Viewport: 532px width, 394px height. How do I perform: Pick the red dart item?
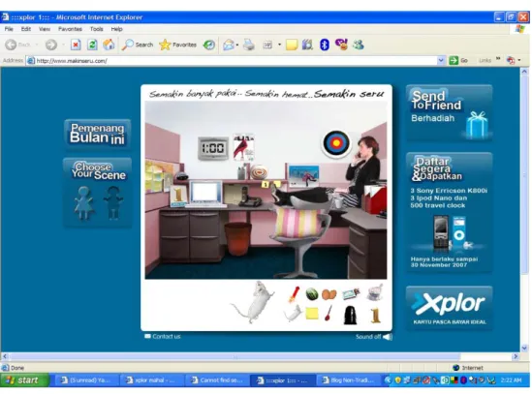294,294
